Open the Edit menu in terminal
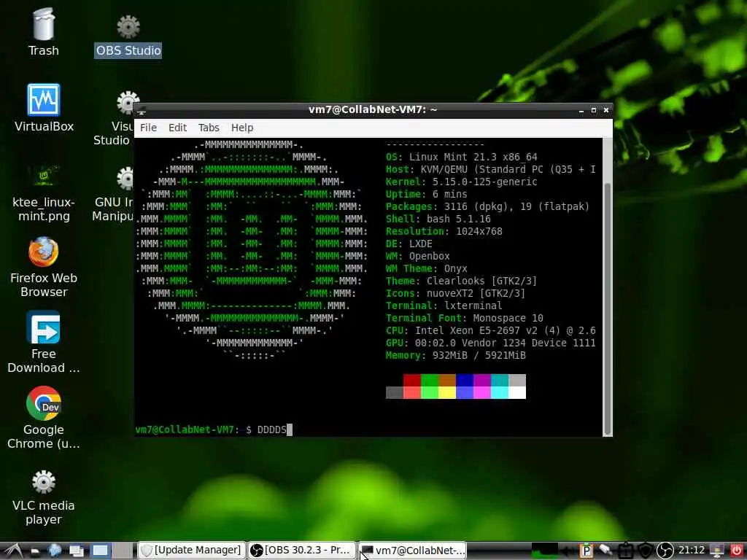 pyautogui.click(x=177, y=128)
